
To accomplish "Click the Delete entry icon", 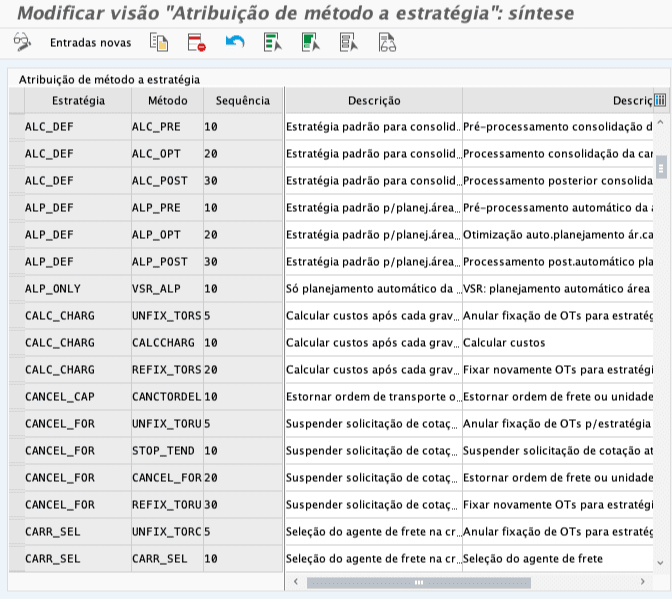I will (x=197, y=42).
